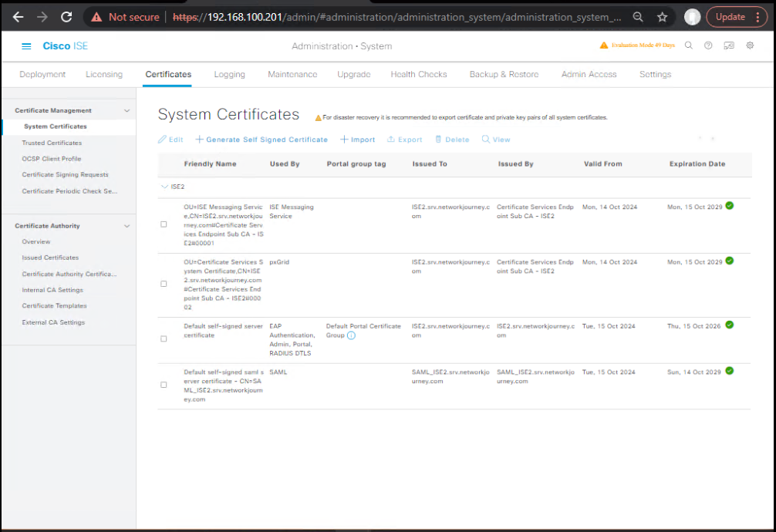Sort by the Friendly Name column header
The height and width of the screenshot is (532, 776).
pyautogui.click(x=211, y=163)
